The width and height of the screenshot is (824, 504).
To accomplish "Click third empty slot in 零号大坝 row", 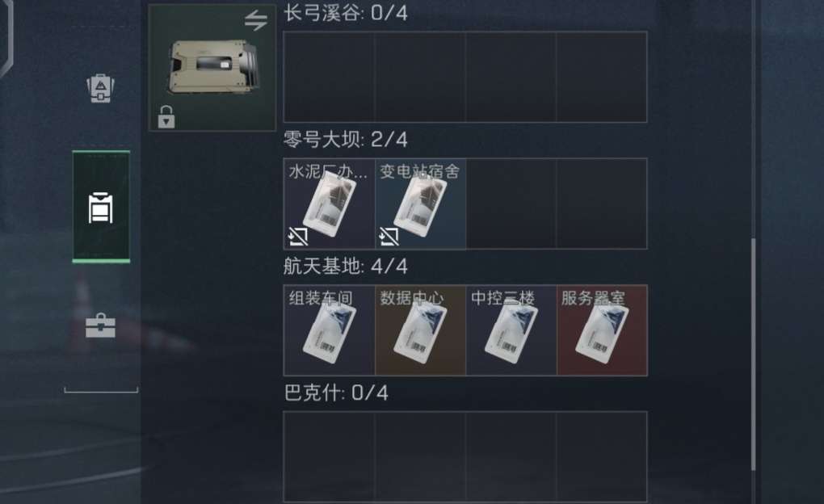I will (511, 204).
